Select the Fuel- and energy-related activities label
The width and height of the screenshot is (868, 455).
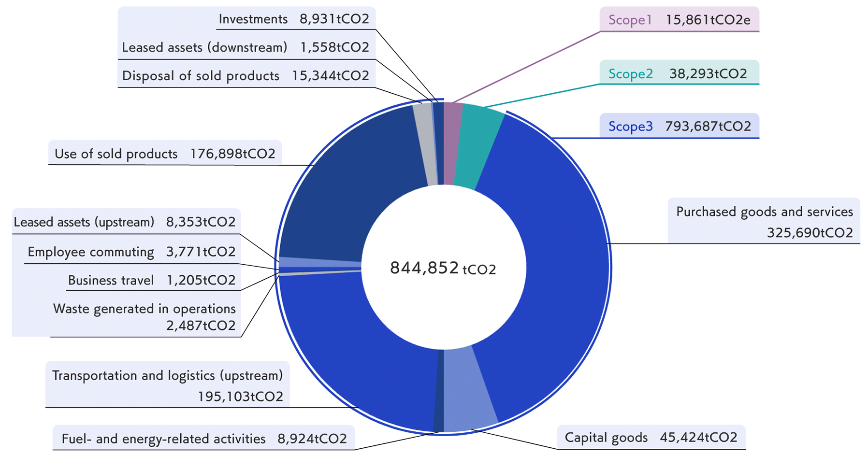(x=204, y=439)
